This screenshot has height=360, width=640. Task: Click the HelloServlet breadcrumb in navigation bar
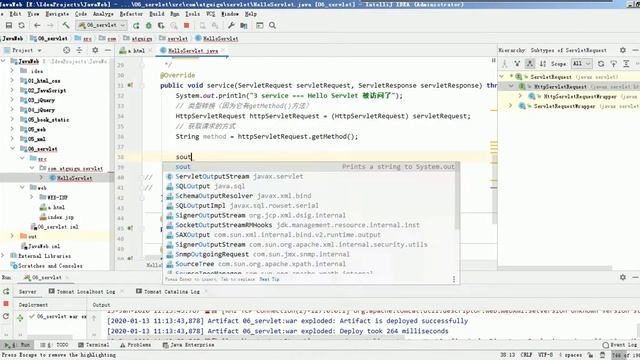coord(220,38)
